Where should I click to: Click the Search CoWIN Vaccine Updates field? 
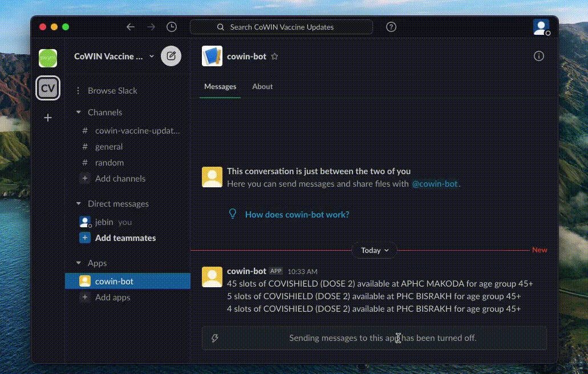(x=281, y=27)
